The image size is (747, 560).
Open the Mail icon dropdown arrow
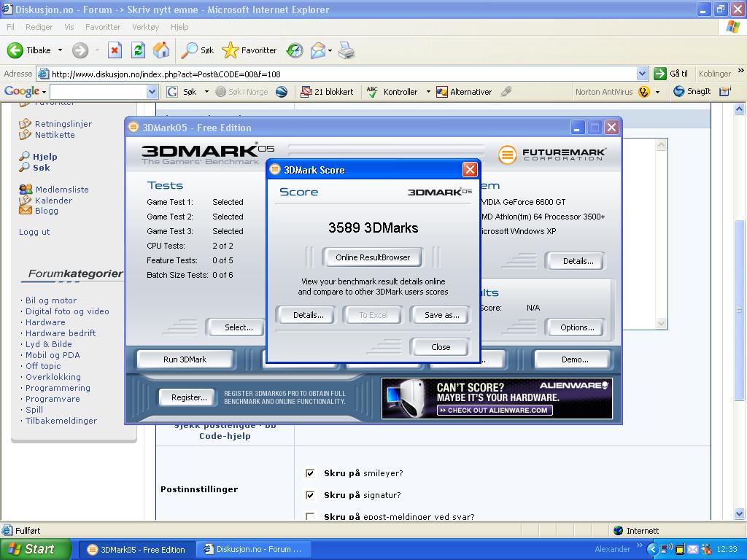[330, 50]
